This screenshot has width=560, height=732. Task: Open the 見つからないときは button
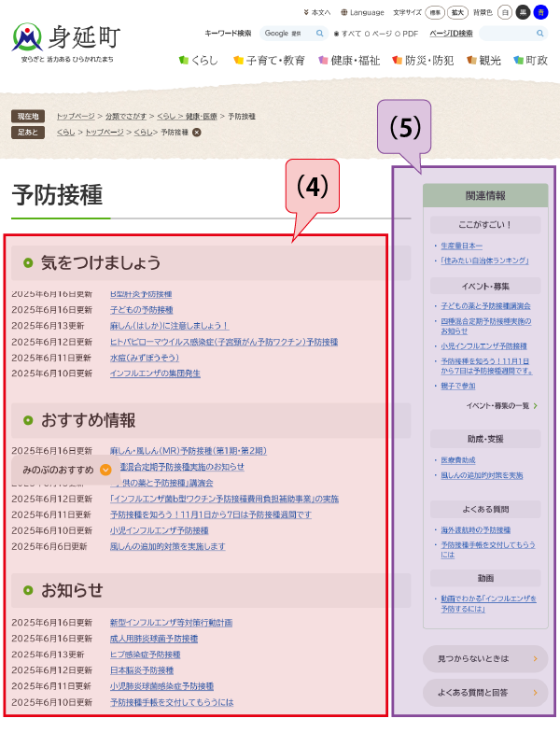485,659
